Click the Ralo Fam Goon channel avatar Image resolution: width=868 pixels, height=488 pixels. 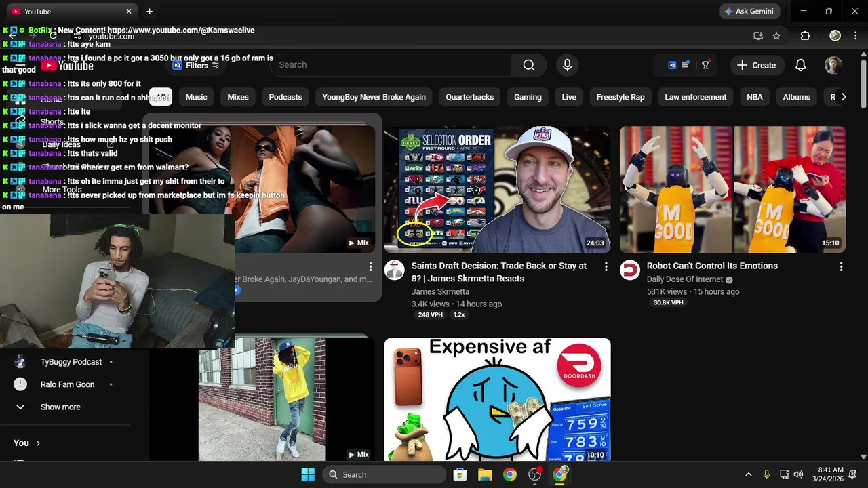click(20, 384)
